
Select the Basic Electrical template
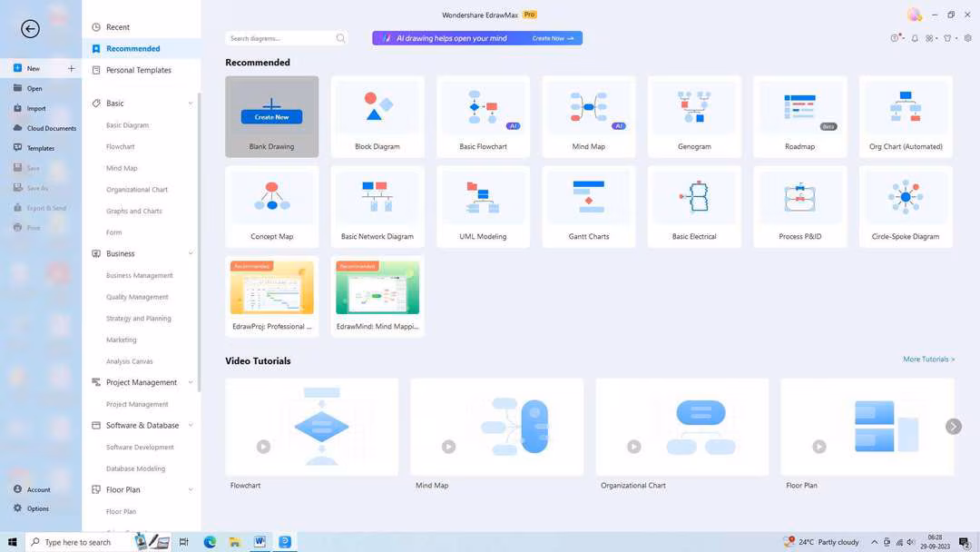click(694, 206)
